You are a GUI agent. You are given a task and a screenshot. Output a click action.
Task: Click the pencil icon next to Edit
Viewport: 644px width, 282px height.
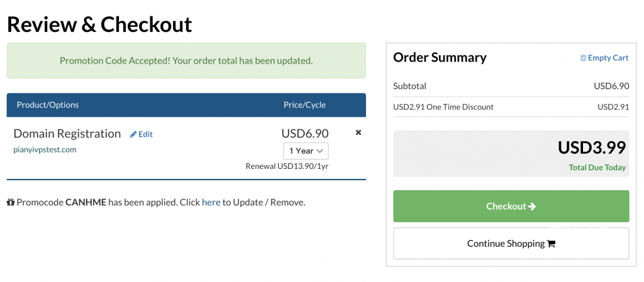(133, 134)
